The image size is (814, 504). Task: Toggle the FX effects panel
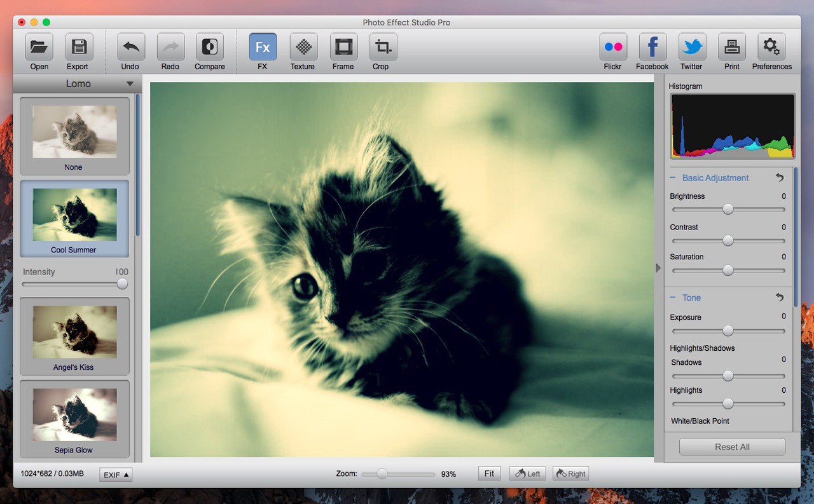[x=263, y=48]
